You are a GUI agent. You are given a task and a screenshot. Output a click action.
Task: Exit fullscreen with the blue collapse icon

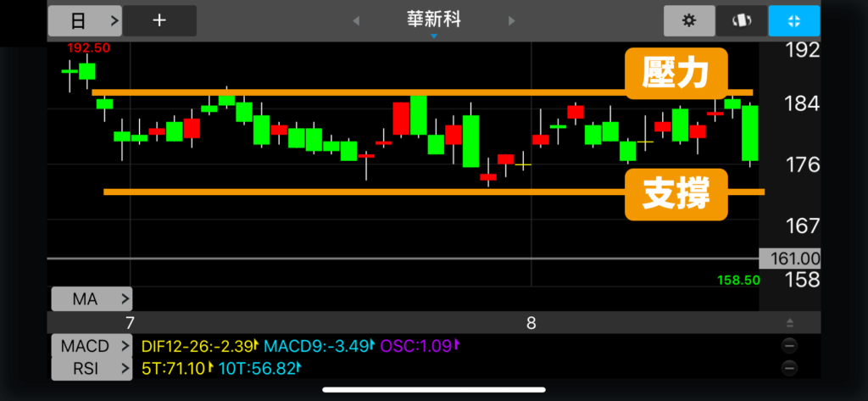coord(793,21)
